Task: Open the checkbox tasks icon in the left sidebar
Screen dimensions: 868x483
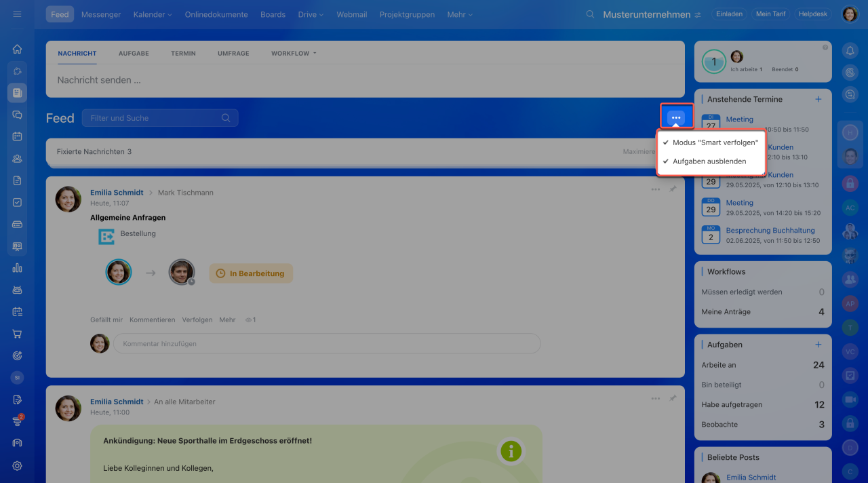Action: (x=17, y=202)
